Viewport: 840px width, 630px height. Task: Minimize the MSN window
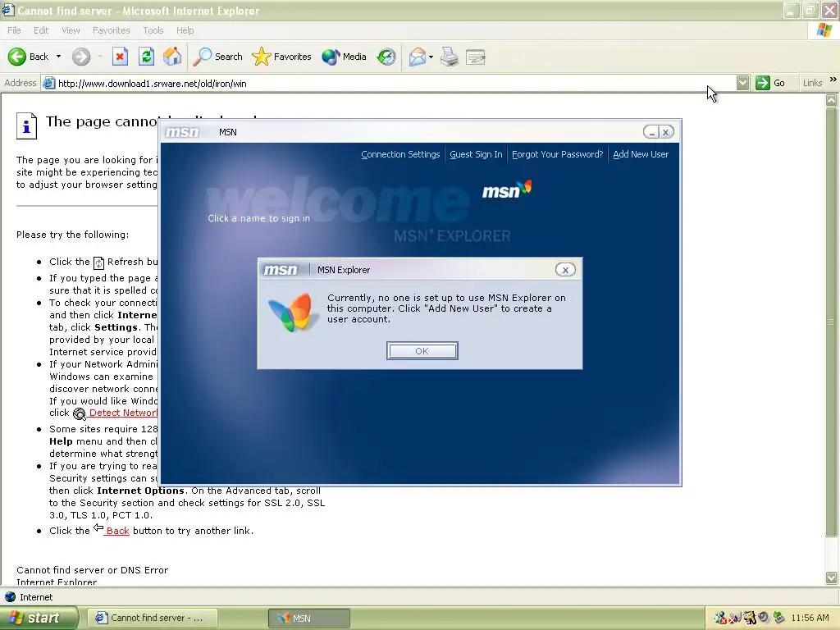coord(651,132)
